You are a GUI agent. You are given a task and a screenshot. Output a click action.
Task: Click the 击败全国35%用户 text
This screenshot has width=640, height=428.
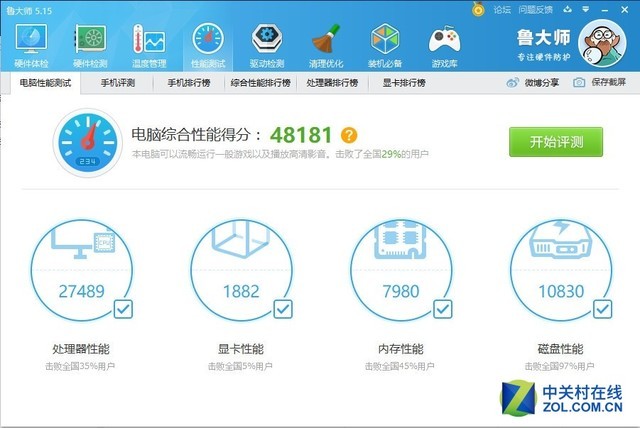[80, 366]
